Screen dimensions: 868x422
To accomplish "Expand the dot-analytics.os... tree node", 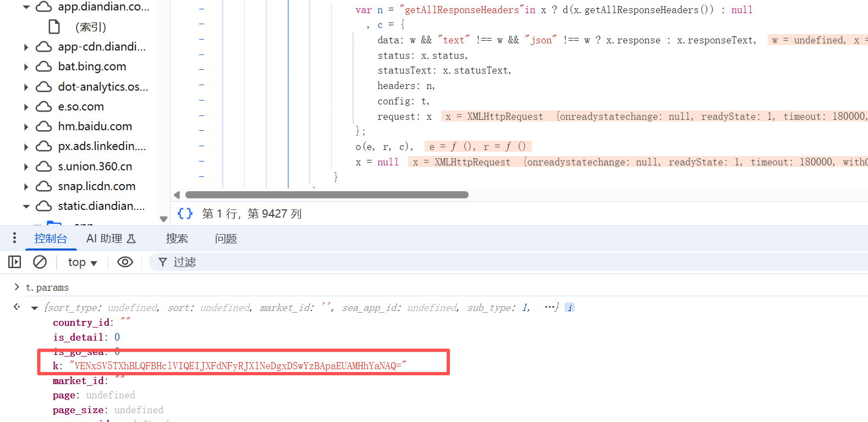I will coord(26,87).
